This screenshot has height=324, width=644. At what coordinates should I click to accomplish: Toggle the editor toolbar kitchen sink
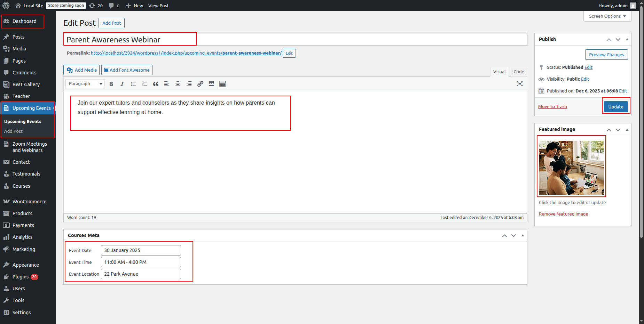pyautogui.click(x=222, y=84)
